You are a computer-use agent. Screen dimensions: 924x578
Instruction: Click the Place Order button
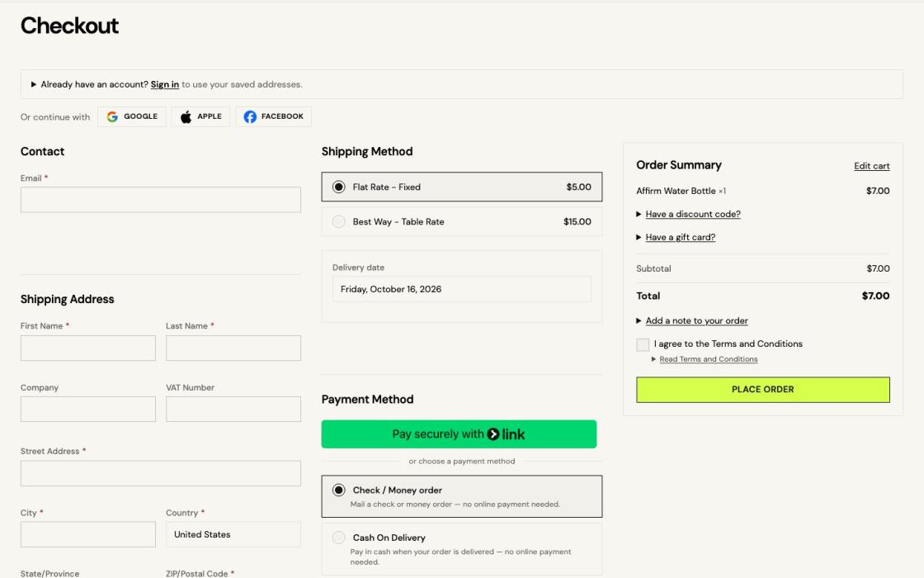pos(763,390)
